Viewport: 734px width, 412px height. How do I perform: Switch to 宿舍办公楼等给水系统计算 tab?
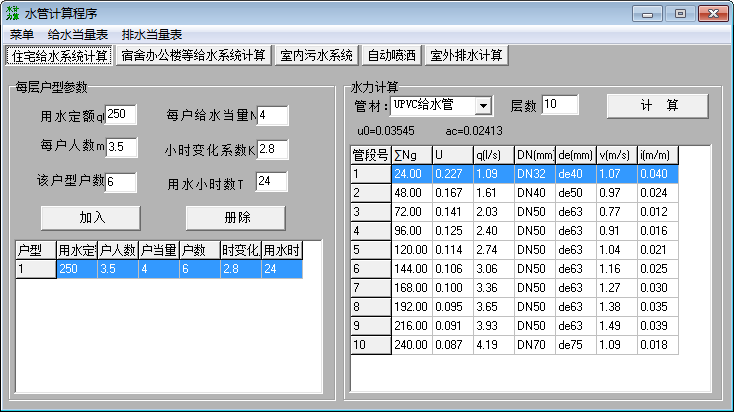coord(194,55)
